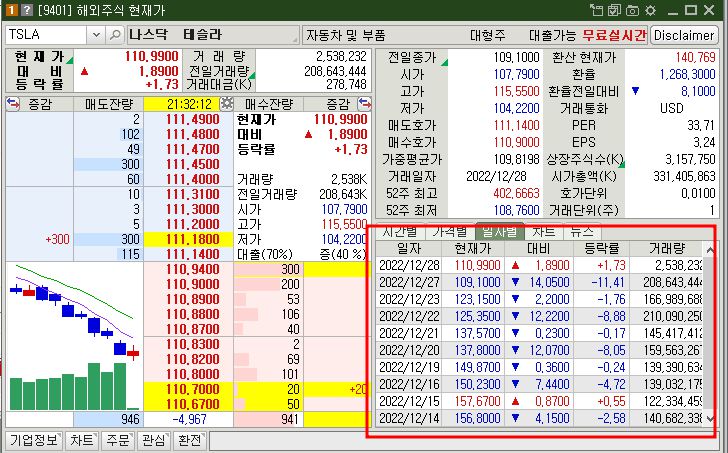728x453 pixels.
Task: Open window settings gear in title bar
Action: tap(650, 10)
